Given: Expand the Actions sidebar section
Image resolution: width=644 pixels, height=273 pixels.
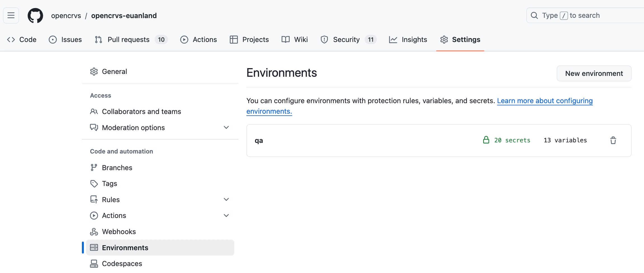Looking at the screenshot, I should pos(226,215).
